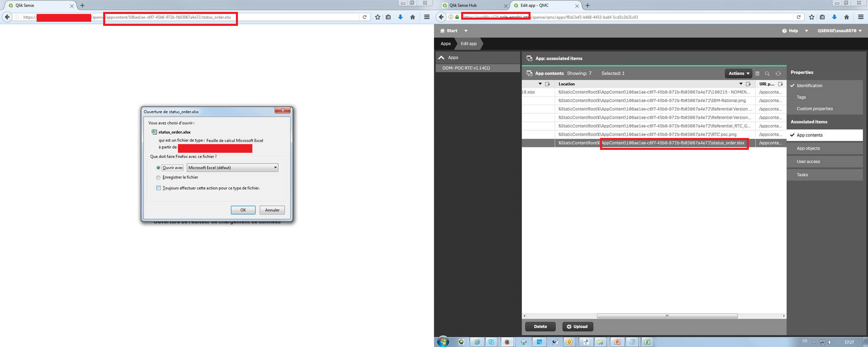Open User access in Associated items
The width and height of the screenshot is (868, 347).
point(825,161)
